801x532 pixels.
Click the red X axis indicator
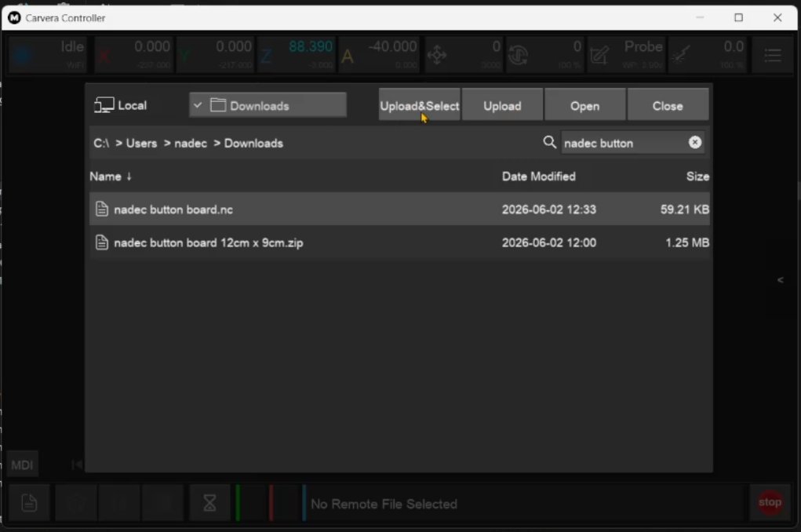(104, 56)
